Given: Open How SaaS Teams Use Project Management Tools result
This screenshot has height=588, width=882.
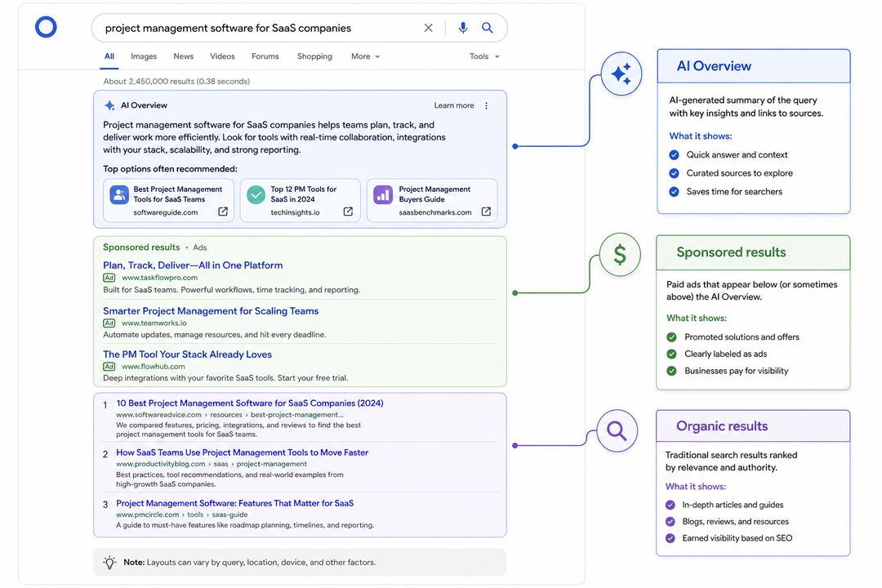Looking at the screenshot, I should (243, 452).
